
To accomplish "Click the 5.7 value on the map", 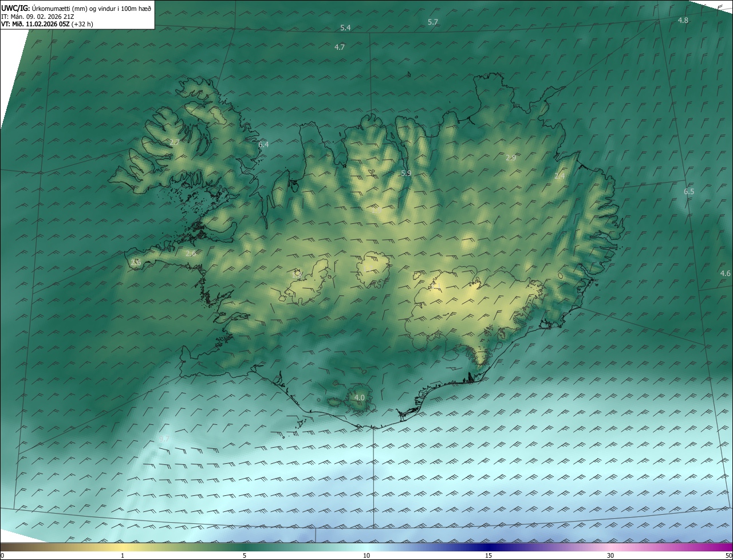I will pos(433,22).
